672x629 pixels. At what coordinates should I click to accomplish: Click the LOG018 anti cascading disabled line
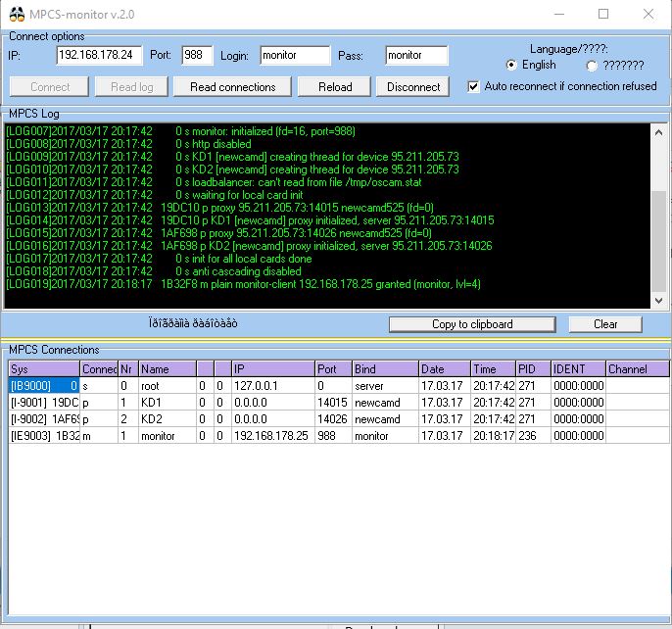(154, 271)
